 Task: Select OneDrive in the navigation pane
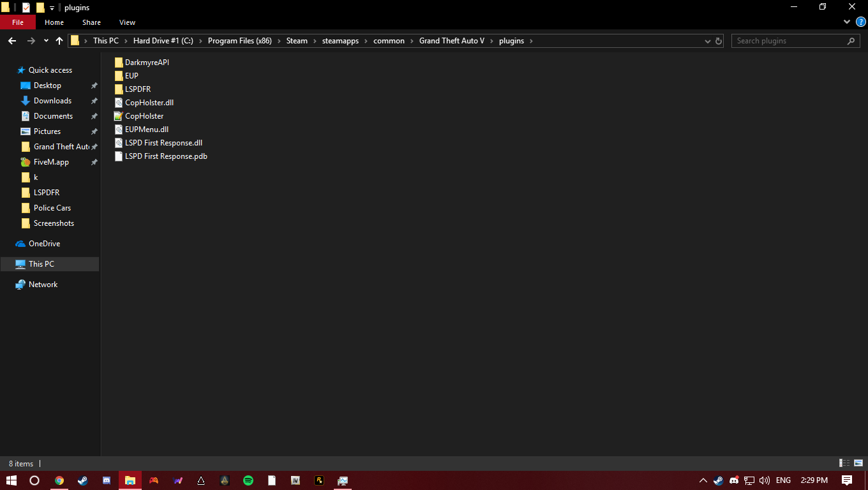pos(44,244)
